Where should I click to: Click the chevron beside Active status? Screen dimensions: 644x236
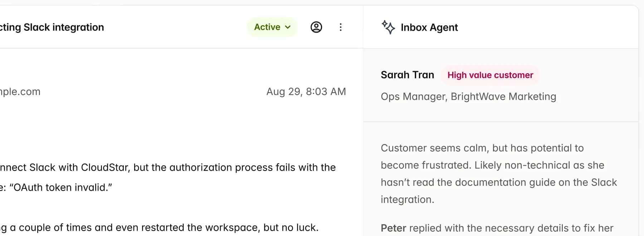point(288,27)
